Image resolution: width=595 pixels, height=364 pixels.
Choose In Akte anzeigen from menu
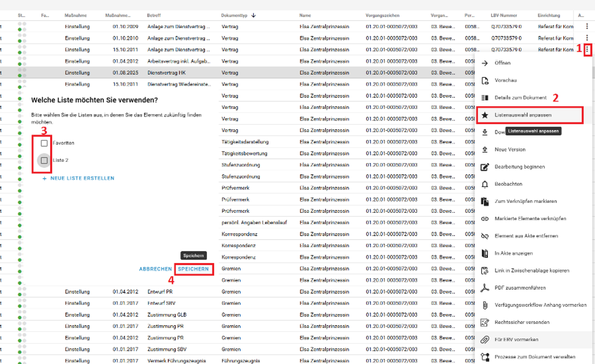(x=514, y=253)
